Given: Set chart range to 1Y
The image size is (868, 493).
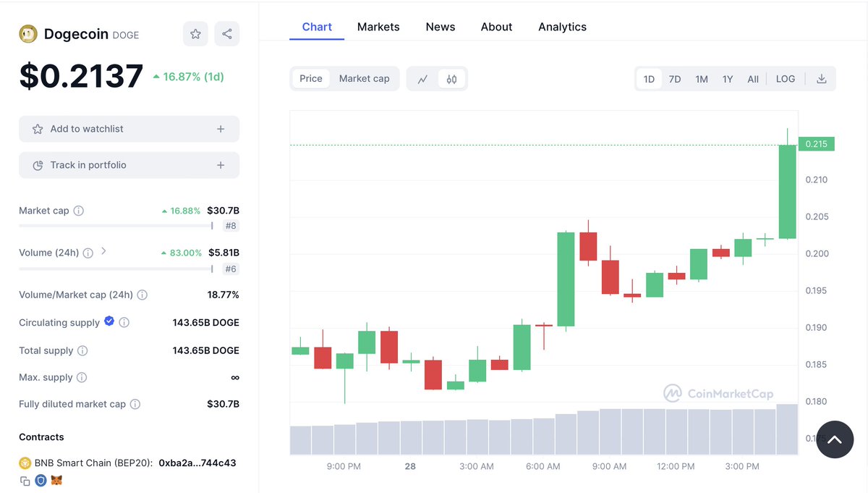Looking at the screenshot, I should tap(728, 79).
